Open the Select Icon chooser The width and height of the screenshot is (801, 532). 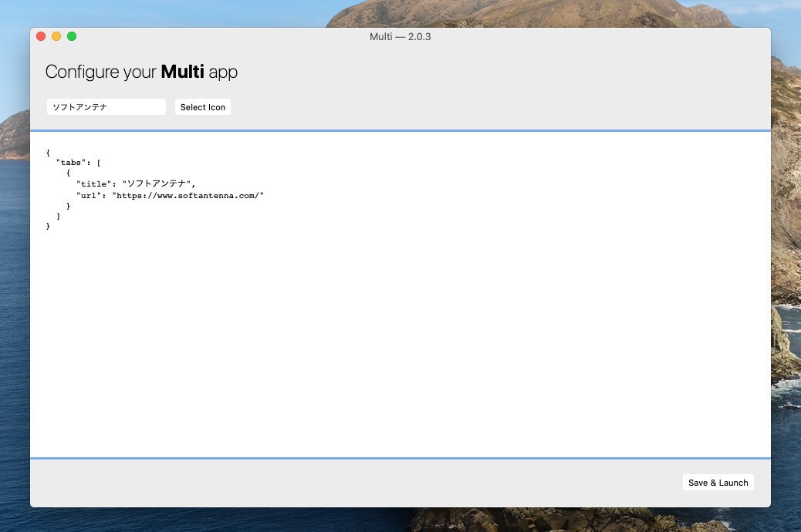[x=203, y=107]
